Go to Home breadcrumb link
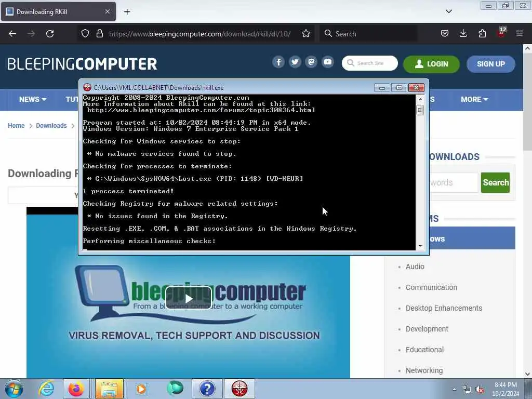 tap(16, 126)
